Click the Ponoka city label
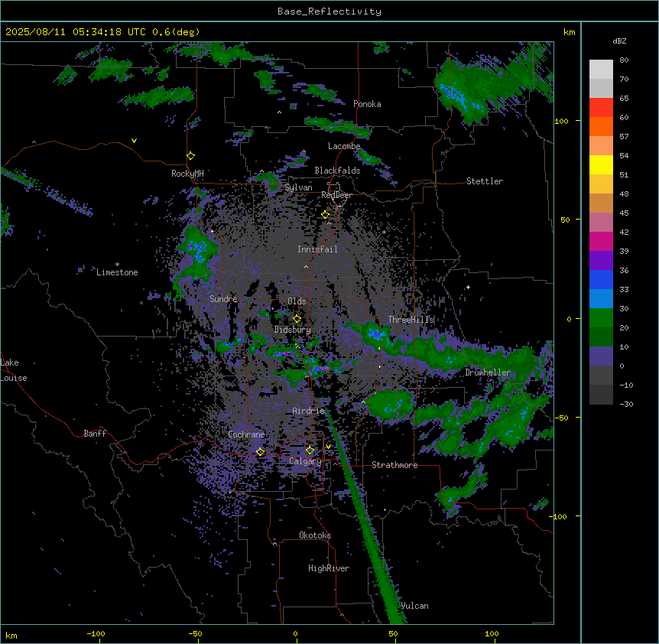659x644 pixels. (x=367, y=104)
